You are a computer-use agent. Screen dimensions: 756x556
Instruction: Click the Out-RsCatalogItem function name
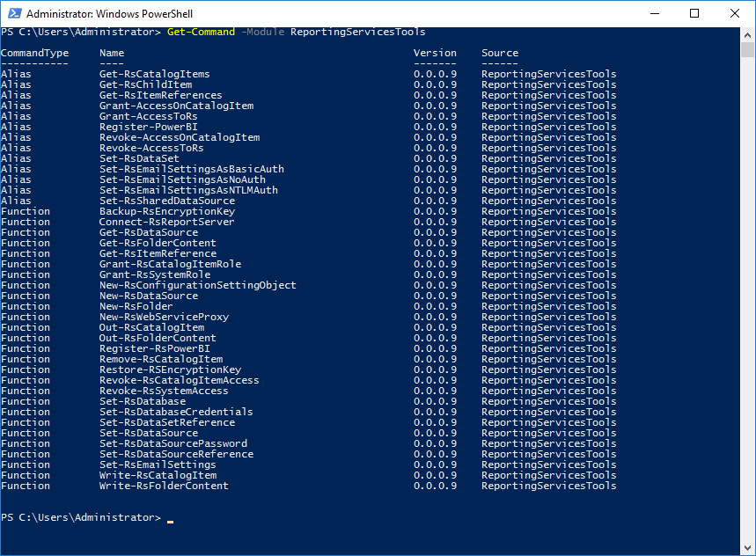[152, 328]
